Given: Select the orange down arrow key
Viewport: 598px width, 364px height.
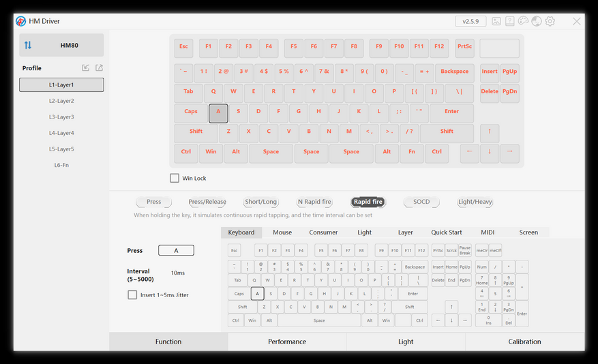Looking at the screenshot, I should point(490,153).
